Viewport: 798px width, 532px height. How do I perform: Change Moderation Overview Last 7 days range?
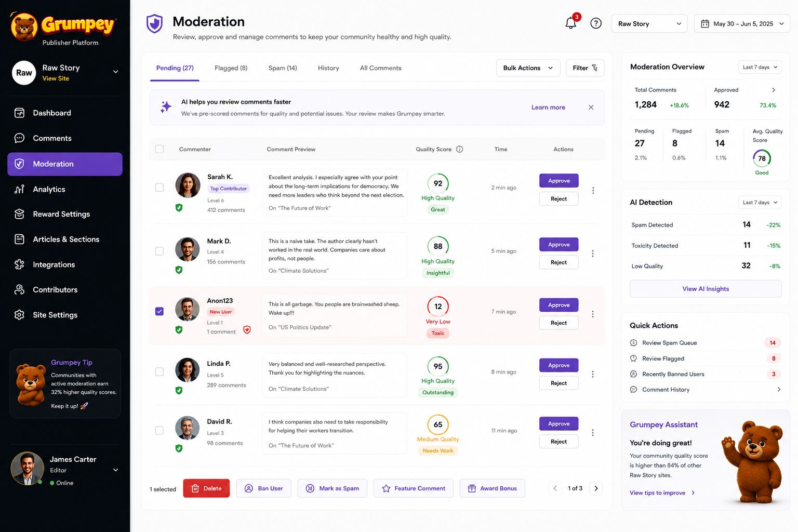[x=760, y=67]
